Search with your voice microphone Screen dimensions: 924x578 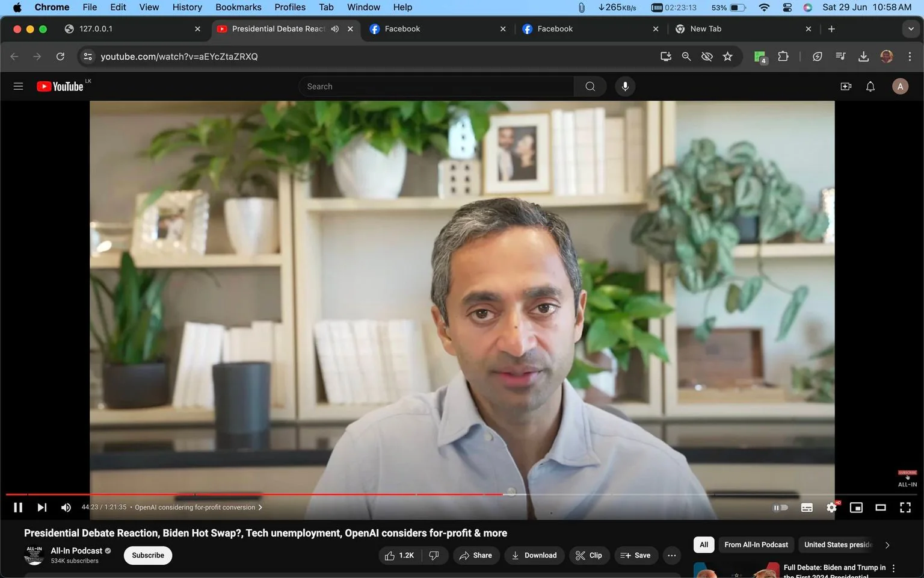(625, 86)
